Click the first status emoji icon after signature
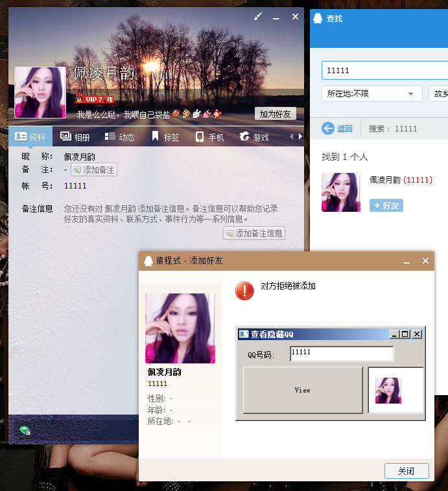 176,113
